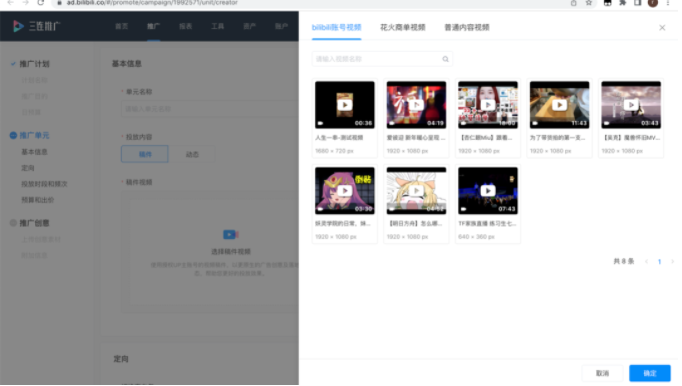Open 投放时段和频次 in the sidebar
682x386 pixels.
coord(44,184)
